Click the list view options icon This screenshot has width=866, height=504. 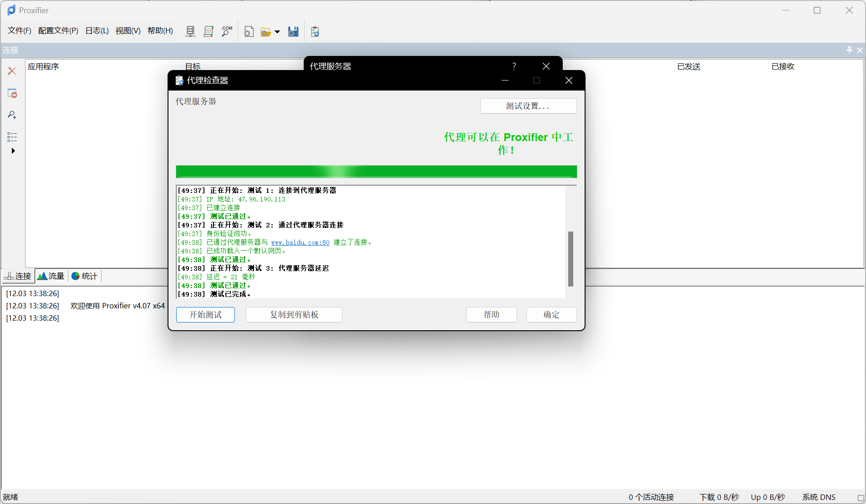tap(12, 137)
